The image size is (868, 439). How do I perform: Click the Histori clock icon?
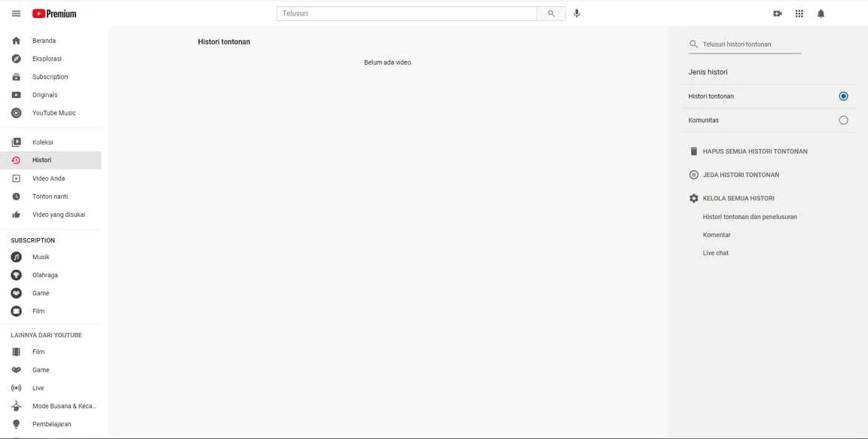point(16,160)
